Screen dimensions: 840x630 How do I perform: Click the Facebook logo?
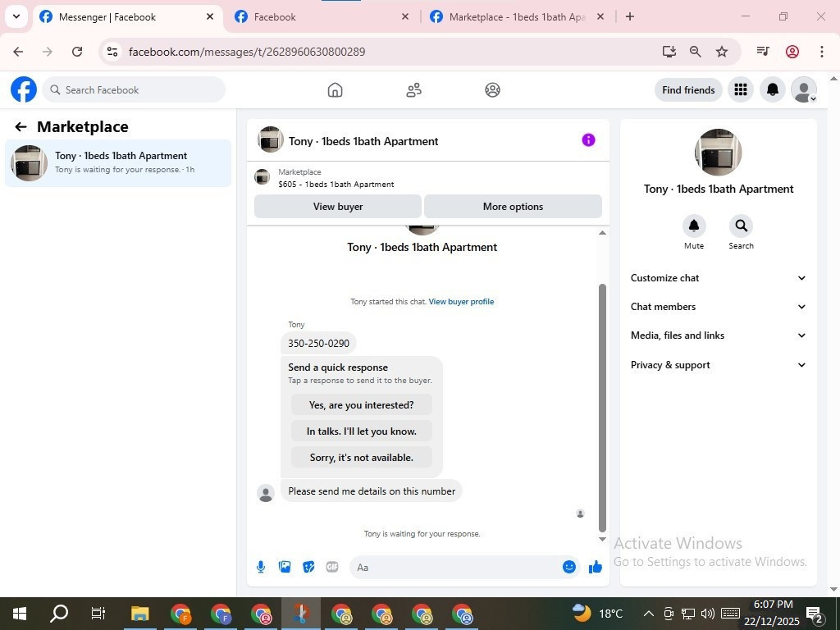(x=24, y=89)
